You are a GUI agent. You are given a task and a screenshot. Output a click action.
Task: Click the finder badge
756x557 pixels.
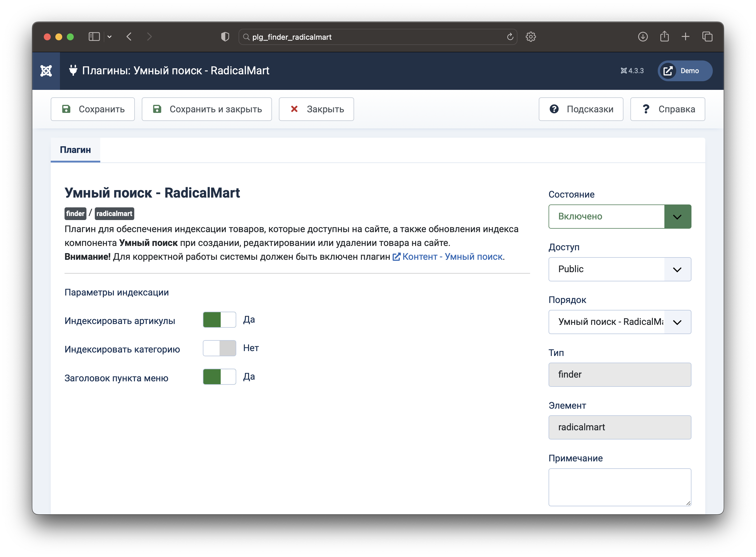[75, 213]
